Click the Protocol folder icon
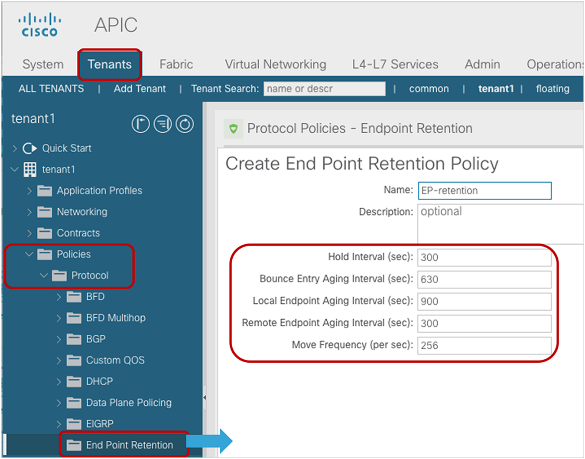 59,276
